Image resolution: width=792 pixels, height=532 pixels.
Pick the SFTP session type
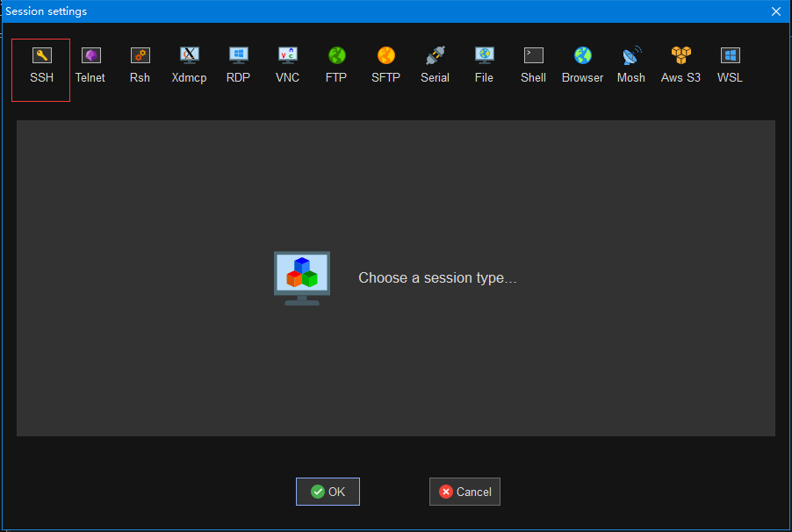pyautogui.click(x=385, y=65)
